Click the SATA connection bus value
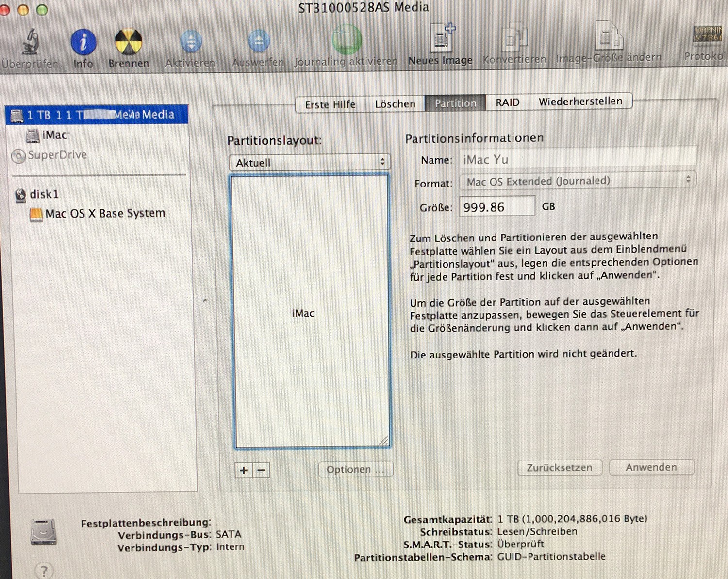The width and height of the screenshot is (728, 579). (229, 534)
